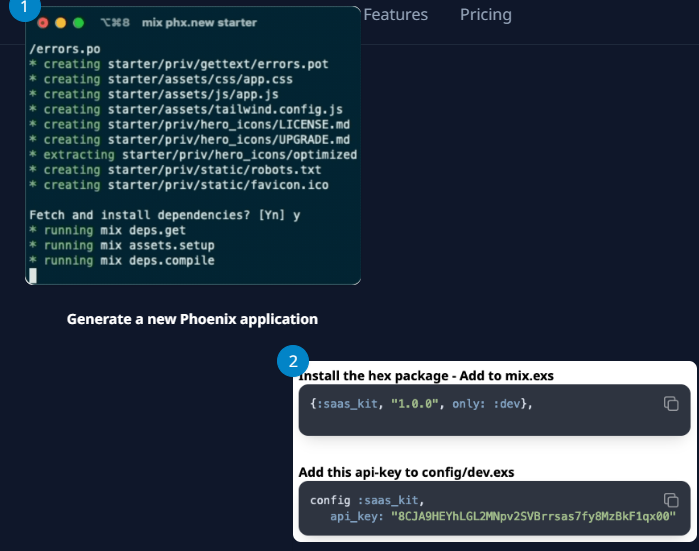Click the red terminal close button
Viewport: 699px width, 551px height.
click(x=43, y=22)
